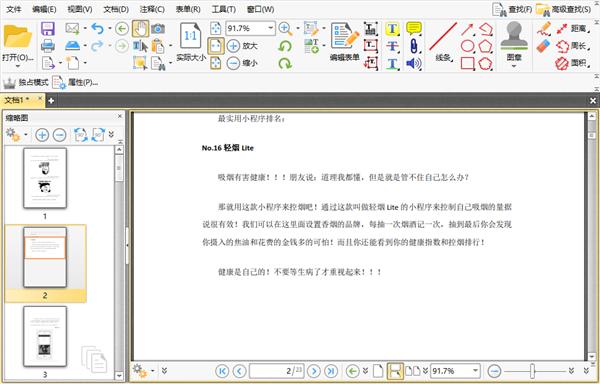This screenshot has height=384, width=600.
Task: Open the View (视图) menu
Action: (80, 9)
